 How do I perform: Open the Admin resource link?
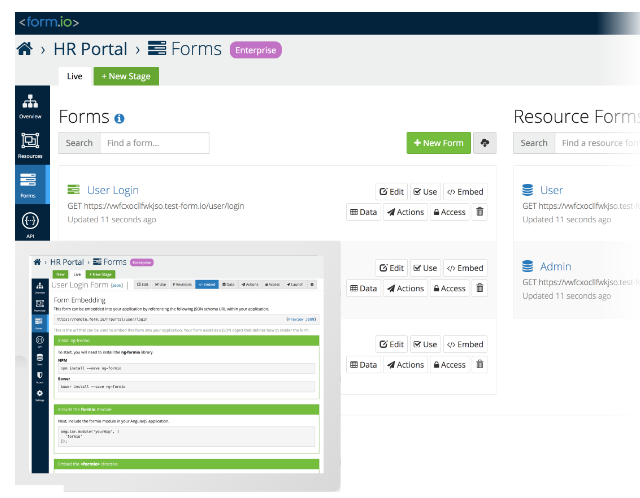[x=556, y=267]
